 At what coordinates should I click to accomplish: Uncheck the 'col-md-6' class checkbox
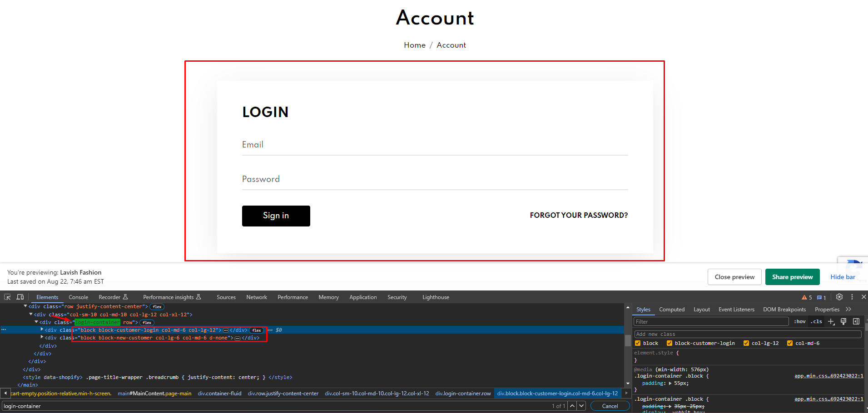click(x=790, y=343)
